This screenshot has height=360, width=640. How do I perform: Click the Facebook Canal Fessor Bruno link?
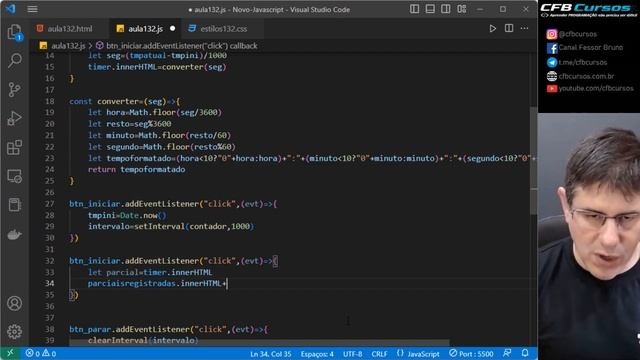tap(585, 48)
